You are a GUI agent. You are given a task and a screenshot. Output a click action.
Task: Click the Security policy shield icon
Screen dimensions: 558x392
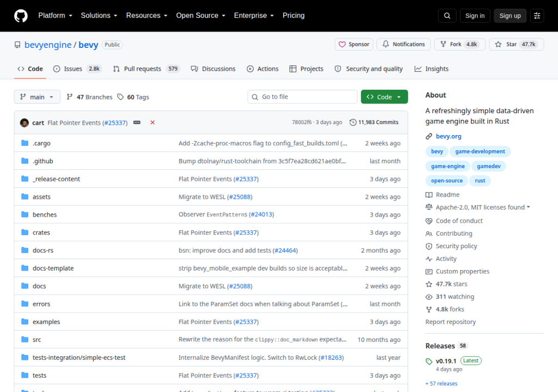coord(429,246)
